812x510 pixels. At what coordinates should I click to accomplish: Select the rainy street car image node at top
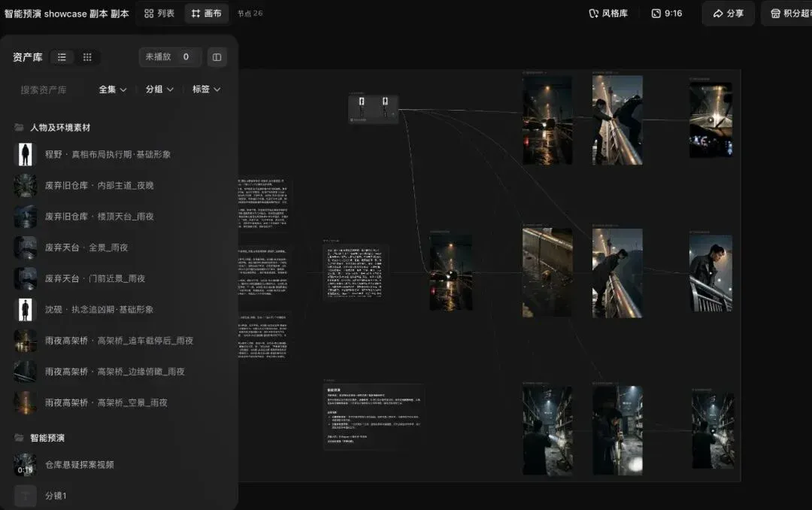click(x=547, y=120)
